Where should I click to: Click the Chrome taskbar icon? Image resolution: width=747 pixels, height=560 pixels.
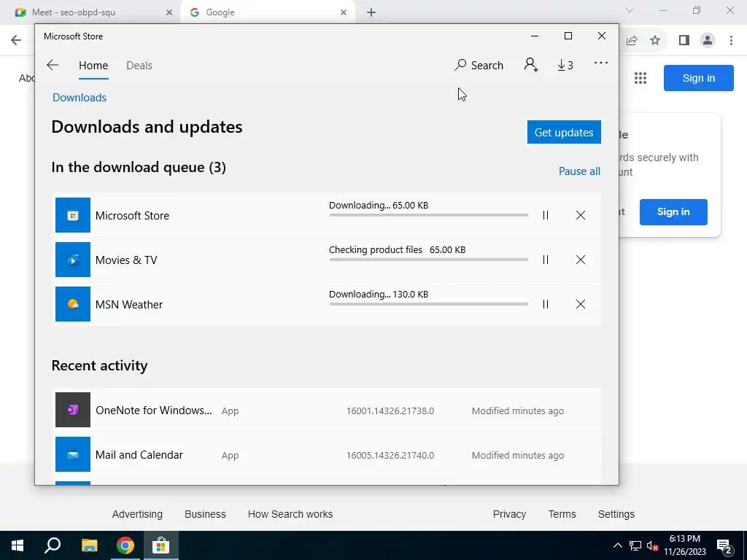click(125, 545)
